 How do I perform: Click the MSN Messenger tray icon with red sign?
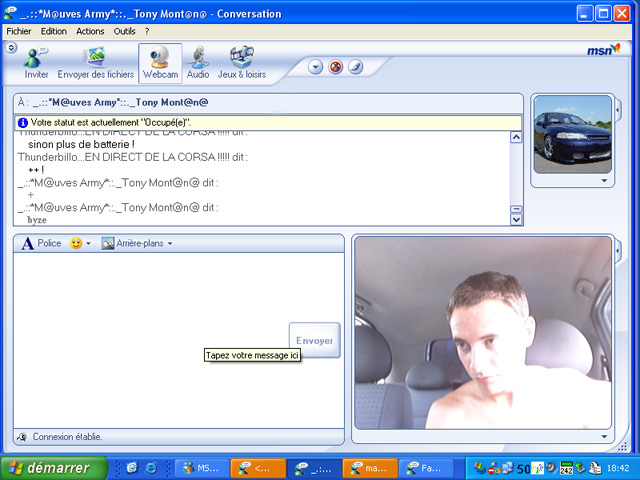click(494, 468)
